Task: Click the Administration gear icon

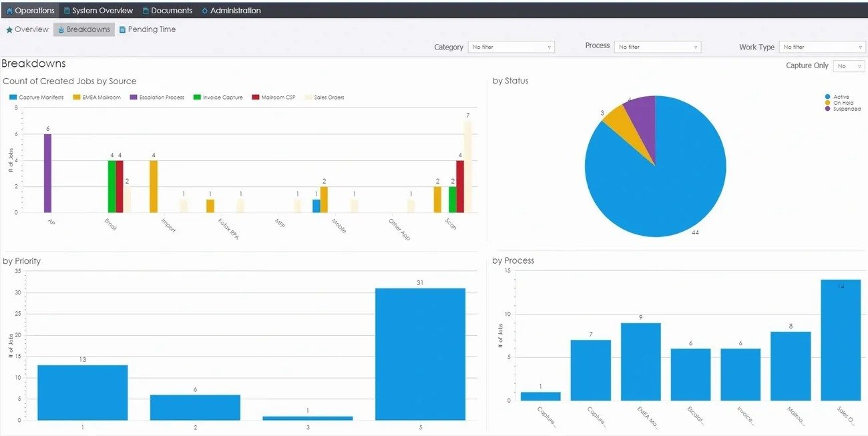Action: [204, 11]
